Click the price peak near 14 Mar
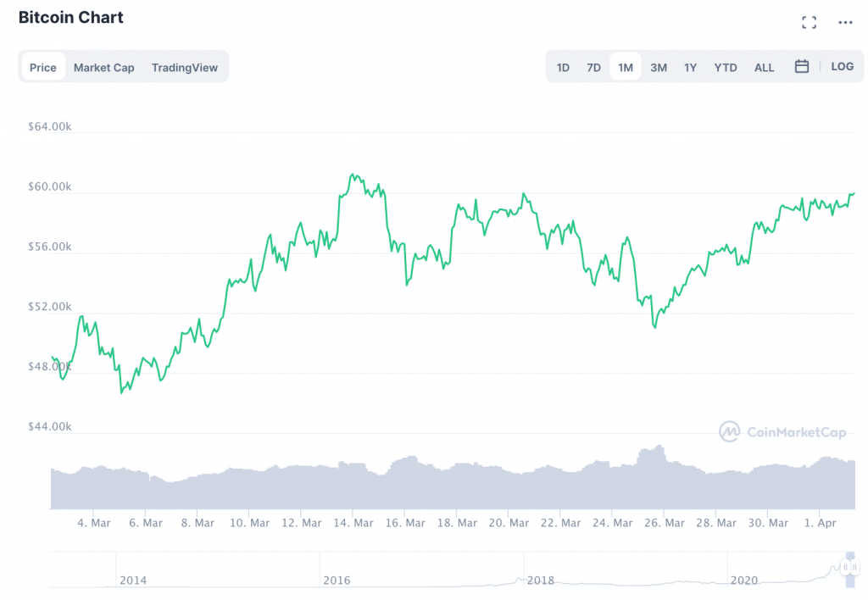Screen dimensions: 868x600 click(352, 175)
